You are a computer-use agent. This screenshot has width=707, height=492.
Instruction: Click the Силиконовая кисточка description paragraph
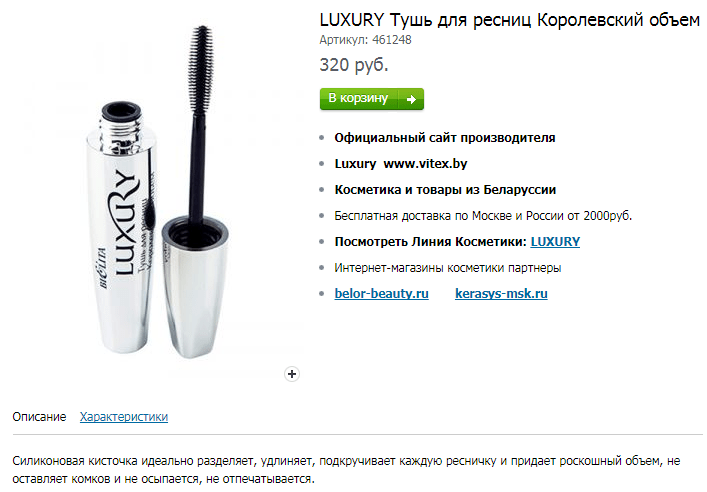tap(346, 470)
